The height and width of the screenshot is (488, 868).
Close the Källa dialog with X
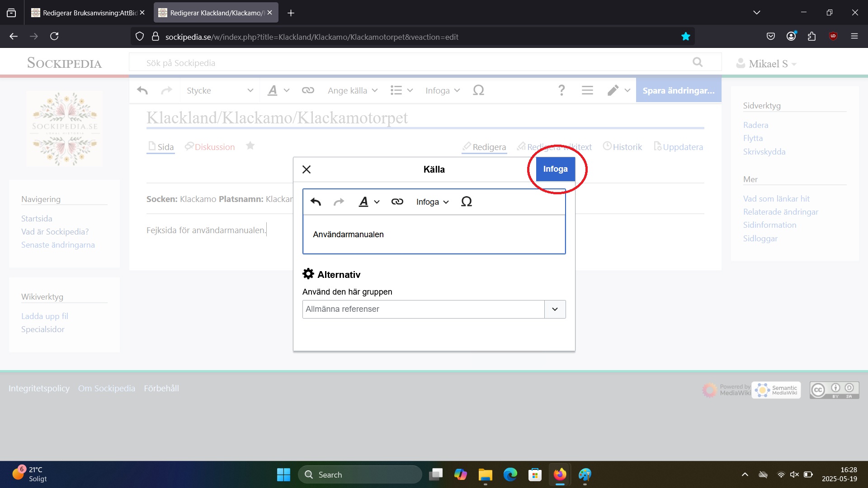tap(307, 169)
